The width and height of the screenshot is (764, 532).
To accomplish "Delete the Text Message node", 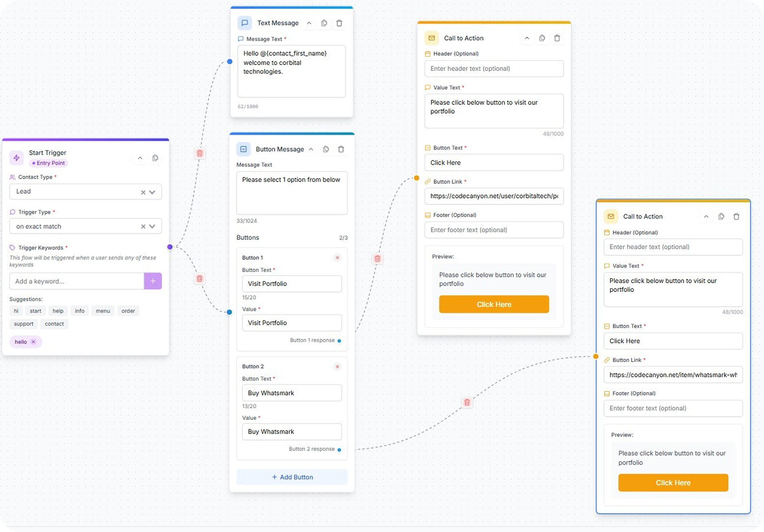I will [339, 23].
